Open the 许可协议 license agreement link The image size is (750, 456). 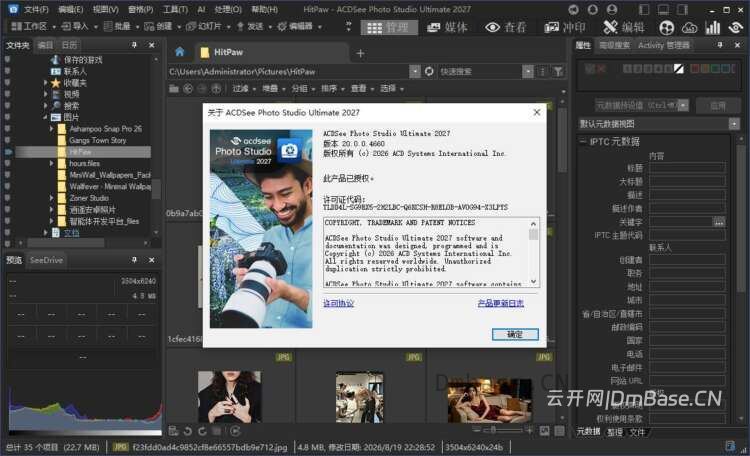338,303
